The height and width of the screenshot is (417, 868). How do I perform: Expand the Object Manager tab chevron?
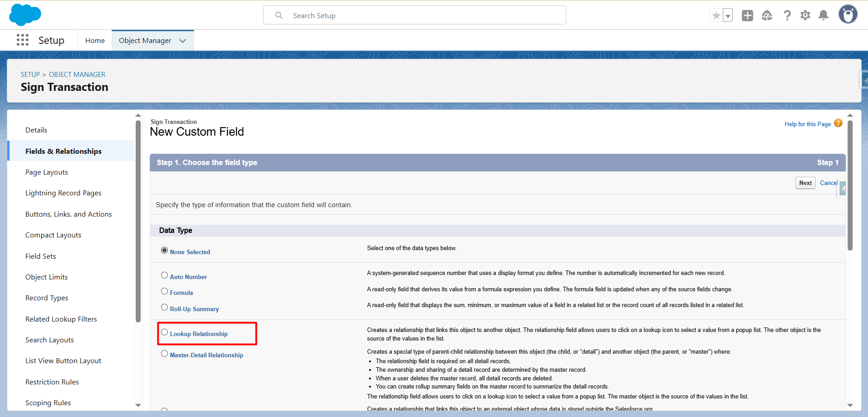click(x=183, y=41)
